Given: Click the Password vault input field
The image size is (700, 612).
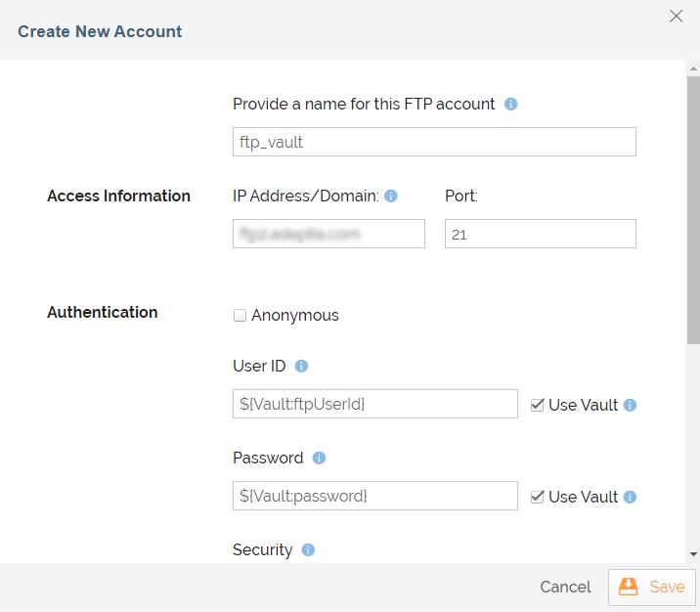Looking at the screenshot, I should (375, 496).
